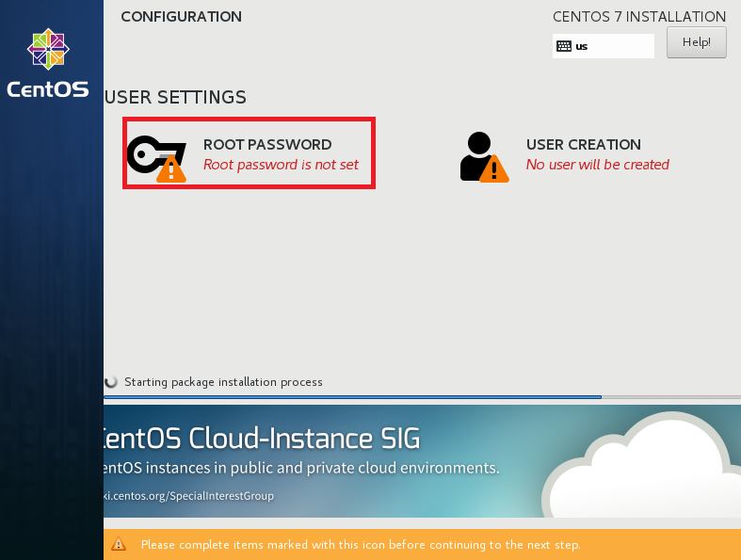This screenshot has height=560, width=741.
Task: Click the Cloud-Instance SIG banner heading
Action: tap(262, 438)
